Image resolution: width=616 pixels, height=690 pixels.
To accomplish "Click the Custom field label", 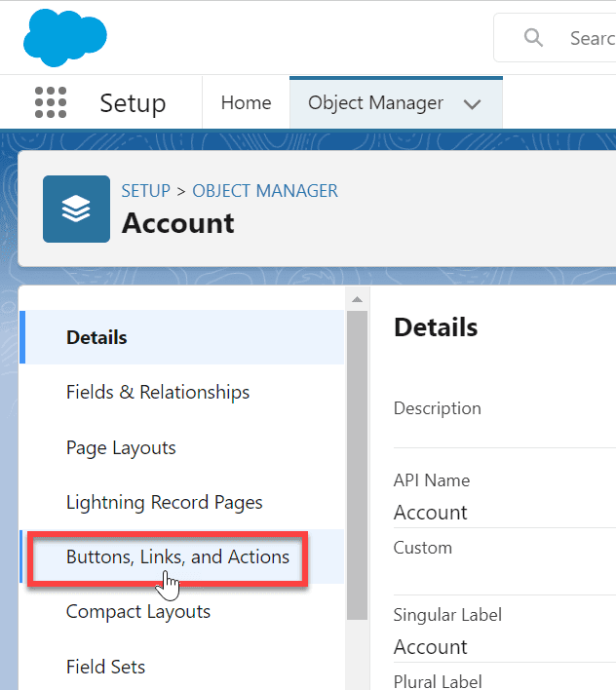I will [x=423, y=548].
